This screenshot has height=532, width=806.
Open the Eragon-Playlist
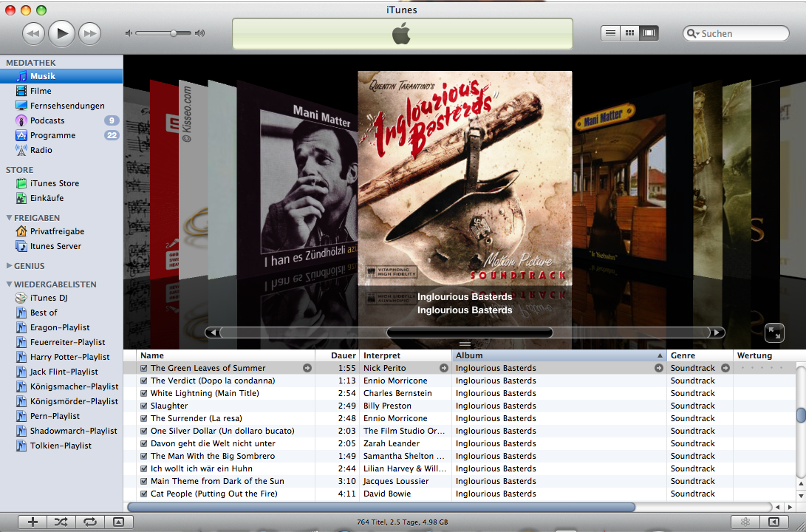coord(61,328)
